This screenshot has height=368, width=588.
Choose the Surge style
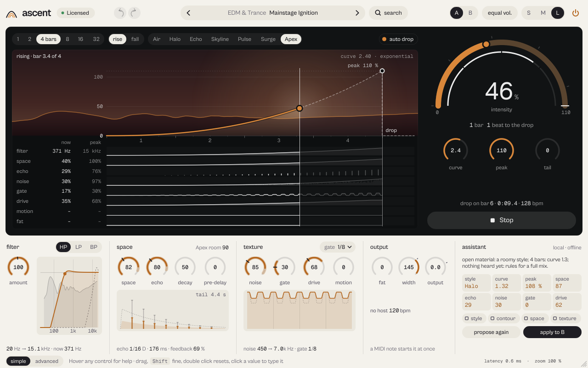click(268, 39)
